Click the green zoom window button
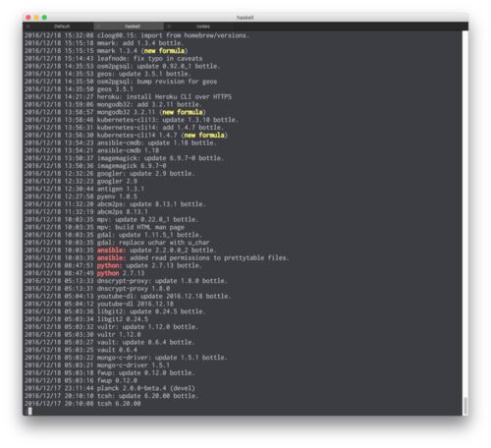The height and width of the screenshot is (448, 491). click(x=44, y=18)
